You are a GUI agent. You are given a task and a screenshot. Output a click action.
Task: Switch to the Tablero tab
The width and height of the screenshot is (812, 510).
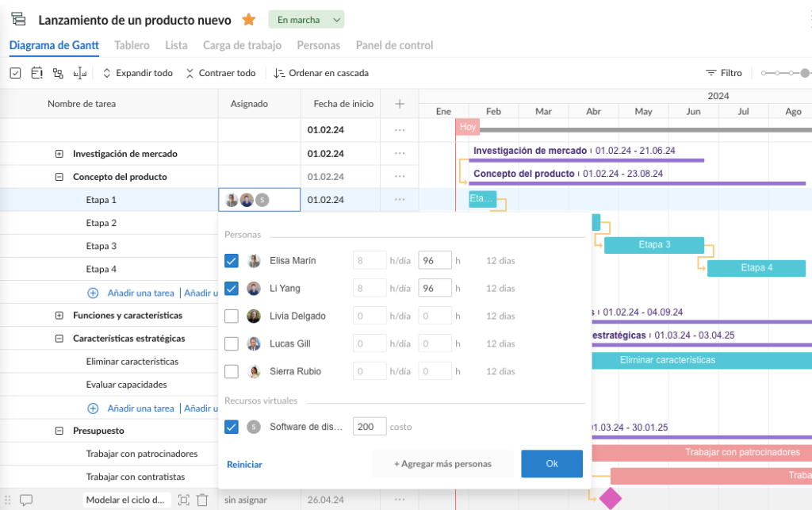[132, 45]
